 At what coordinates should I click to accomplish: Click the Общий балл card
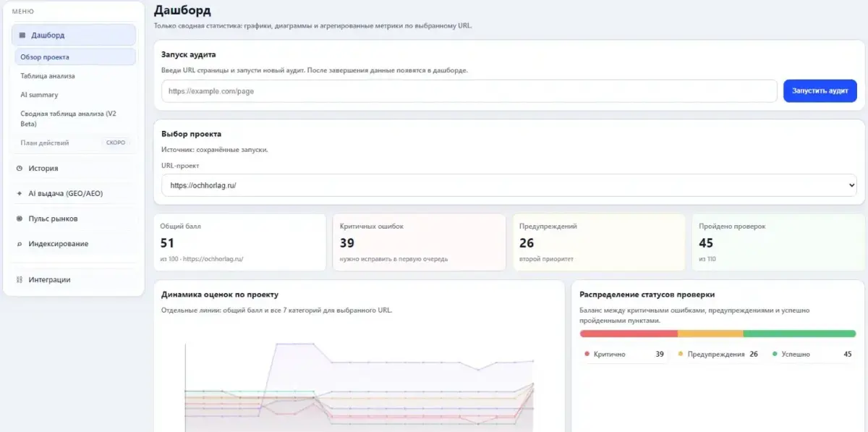click(240, 242)
